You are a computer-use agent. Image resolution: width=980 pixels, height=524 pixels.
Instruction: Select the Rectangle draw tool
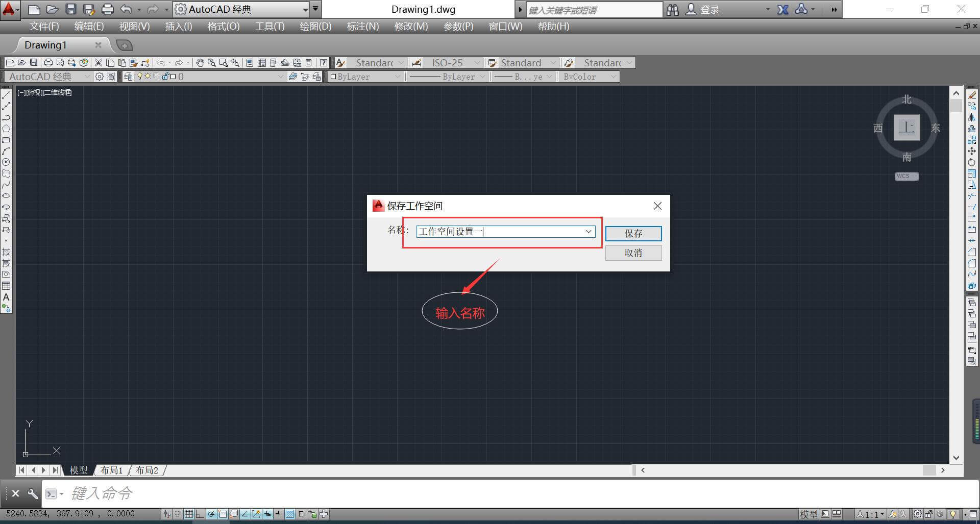coord(6,140)
